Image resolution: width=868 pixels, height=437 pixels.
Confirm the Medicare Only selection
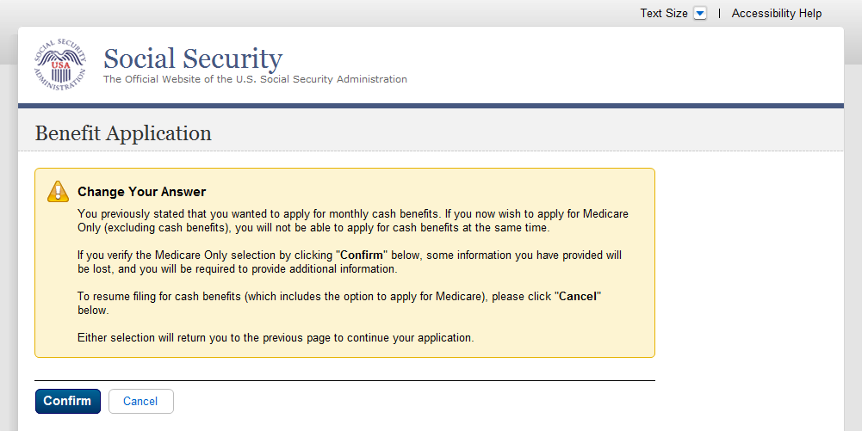67,401
